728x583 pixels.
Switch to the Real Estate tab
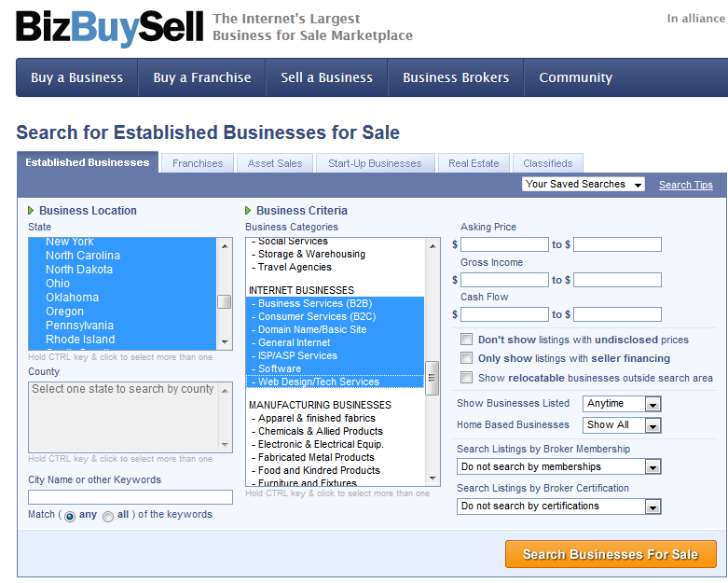tap(474, 163)
